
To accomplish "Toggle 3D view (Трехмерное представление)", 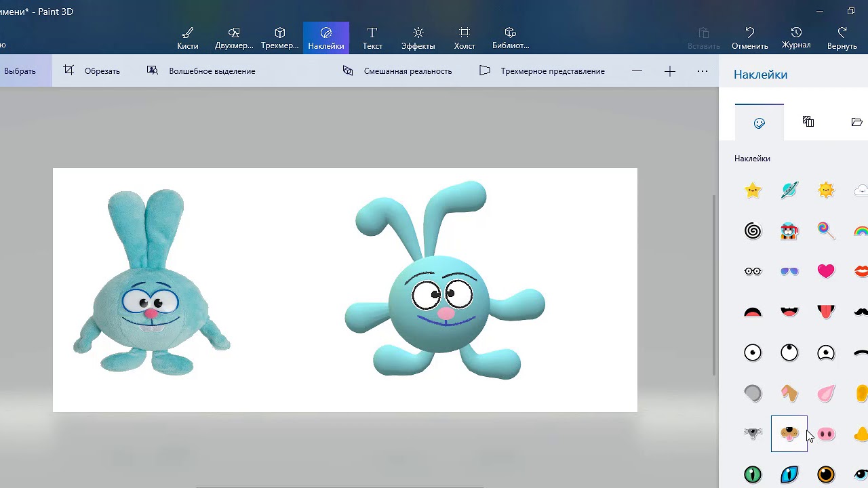I will click(542, 70).
